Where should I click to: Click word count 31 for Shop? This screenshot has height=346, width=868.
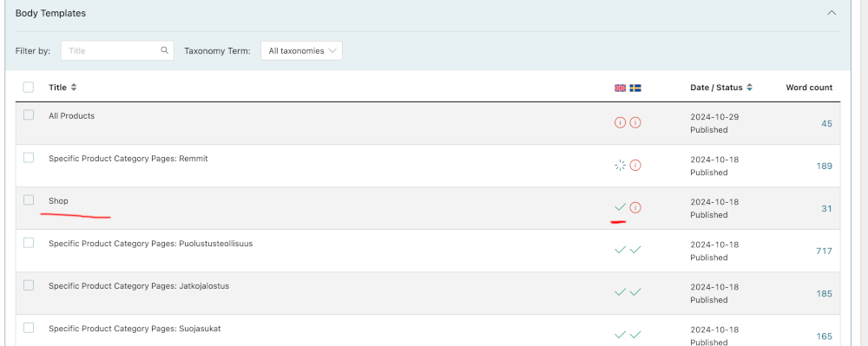(x=826, y=209)
